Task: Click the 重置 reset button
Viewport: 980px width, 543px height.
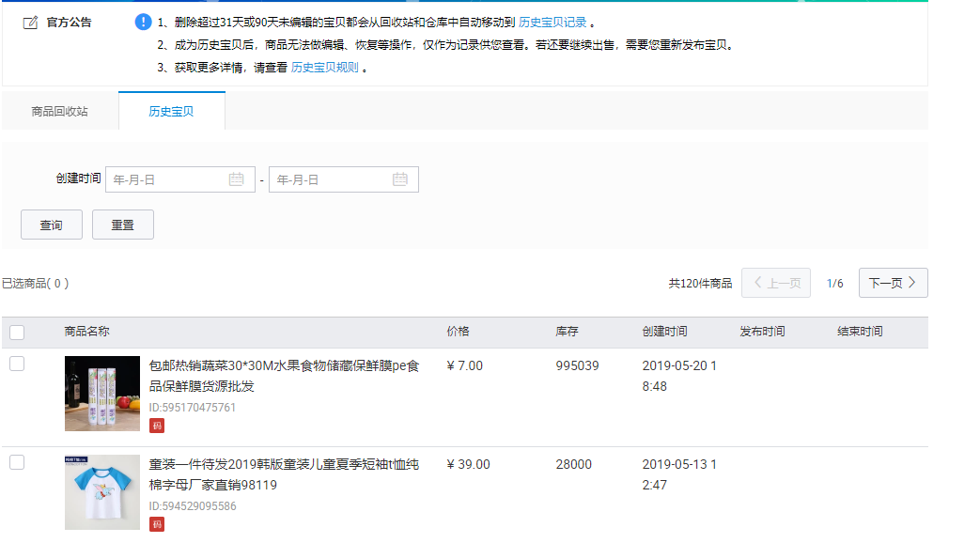Action: tap(123, 225)
